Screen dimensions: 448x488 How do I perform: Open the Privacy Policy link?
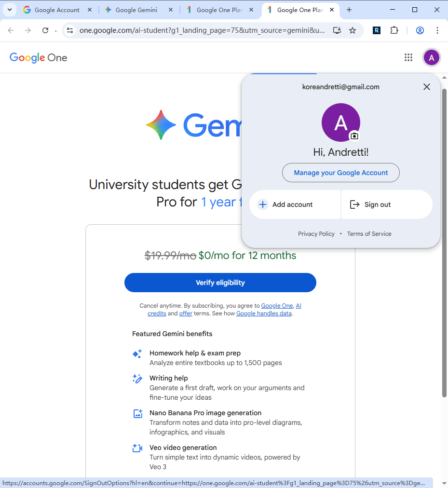click(316, 234)
